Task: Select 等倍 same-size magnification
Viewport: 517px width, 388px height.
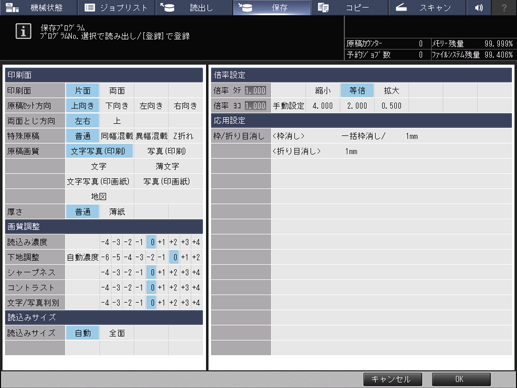Action: (x=357, y=90)
